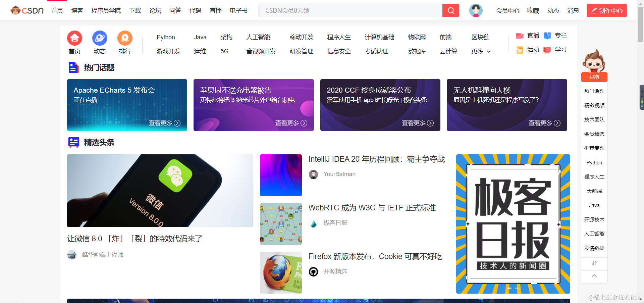
Task: Click the red 首页 house icon
Action: coord(74,38)
